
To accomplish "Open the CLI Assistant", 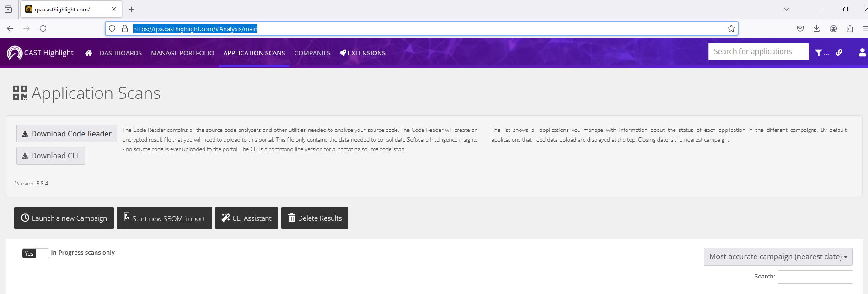I will click(246, 218).
